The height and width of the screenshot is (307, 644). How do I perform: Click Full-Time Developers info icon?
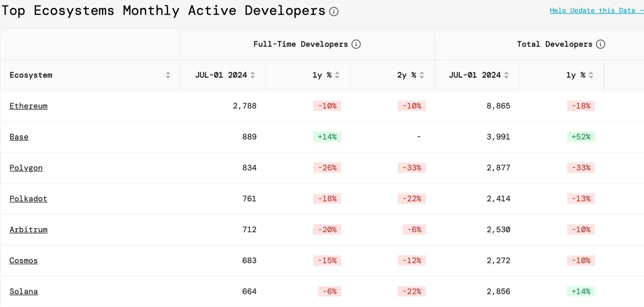[356, 44]
